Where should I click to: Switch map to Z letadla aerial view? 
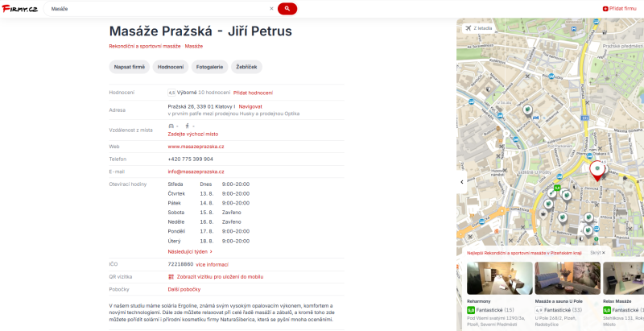pos(478,28)
